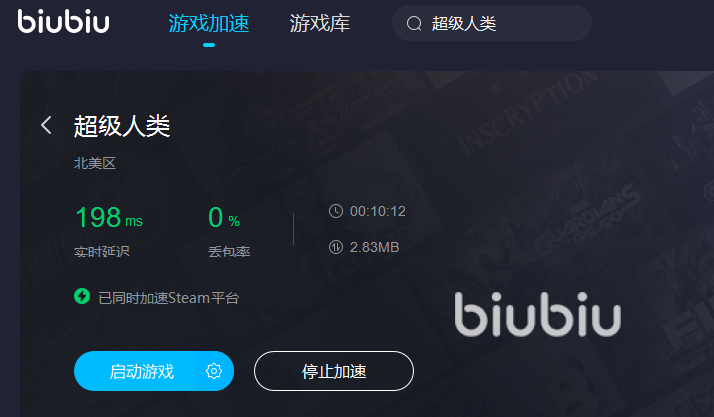The image size is (714, 417).
Task: Open the 游戏库 tab
Action: [320, 23]
